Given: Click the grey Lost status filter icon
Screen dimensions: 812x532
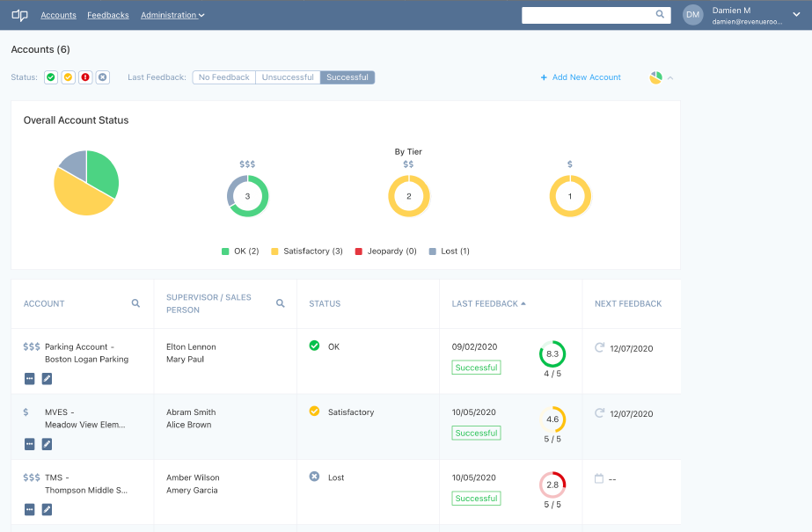Looking at the screenshot, I should tap(102, 77).
